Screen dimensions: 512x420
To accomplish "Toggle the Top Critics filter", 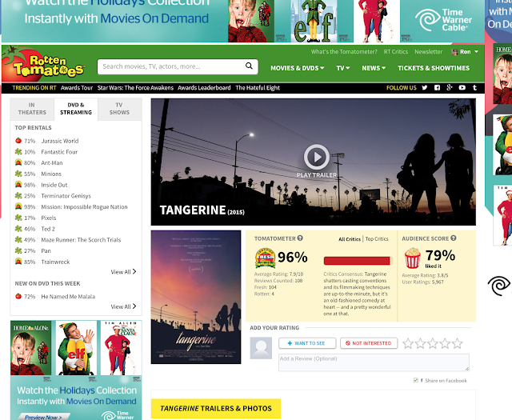I will coord(377,239).
